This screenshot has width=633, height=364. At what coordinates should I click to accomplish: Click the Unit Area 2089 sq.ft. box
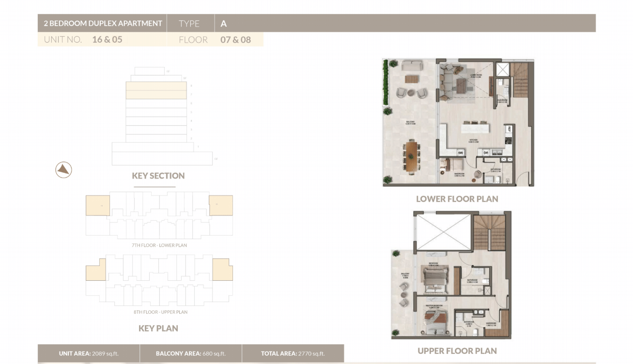pos(89,353)
